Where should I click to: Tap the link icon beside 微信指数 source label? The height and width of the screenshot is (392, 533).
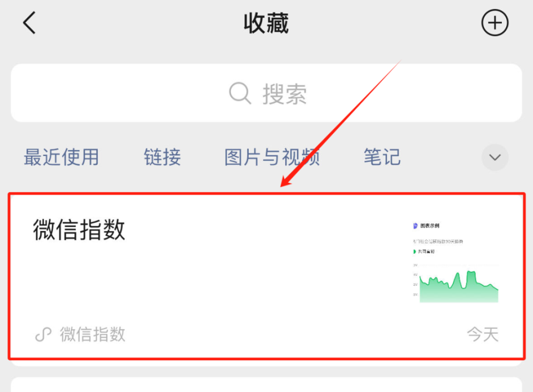point(43,334)
